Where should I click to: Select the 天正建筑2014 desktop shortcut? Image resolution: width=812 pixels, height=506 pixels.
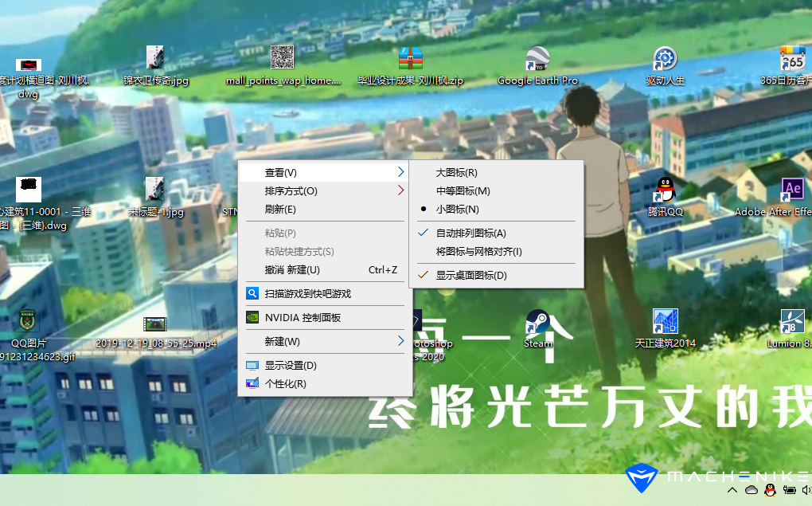point(665,328)
